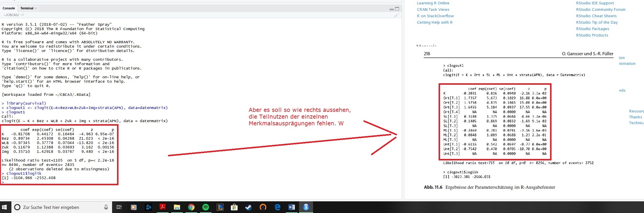
Task: Click the arrow next to ~/CBCA3/ path
Action: coord(23,15)
